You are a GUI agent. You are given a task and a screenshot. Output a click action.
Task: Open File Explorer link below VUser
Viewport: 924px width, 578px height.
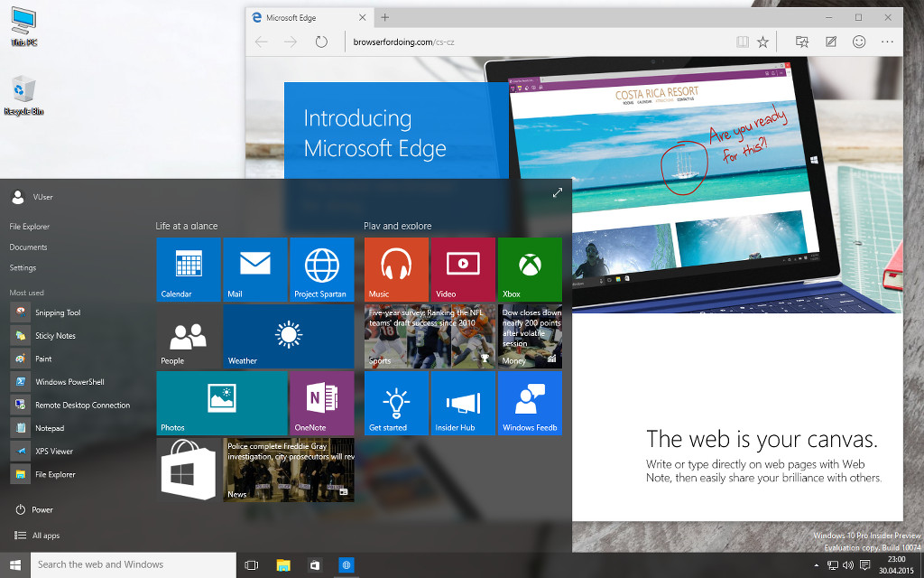(30, 227)
